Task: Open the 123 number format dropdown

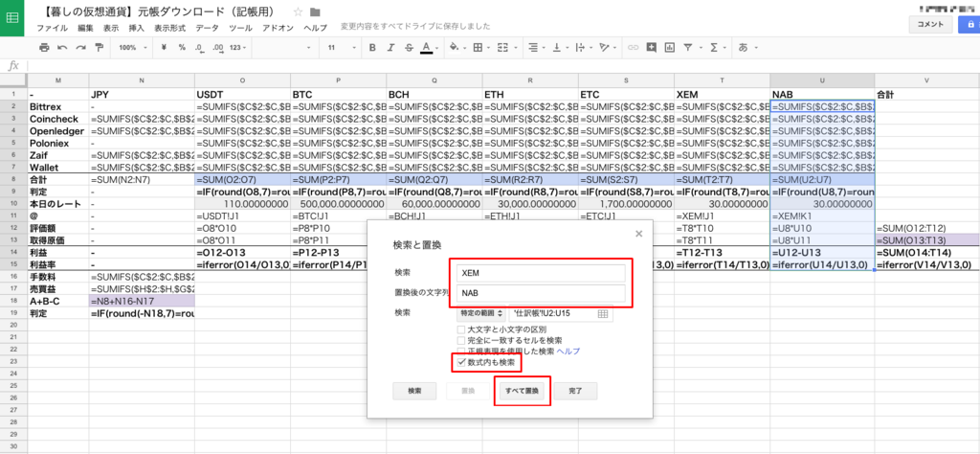Action: [x=238, y=48]
